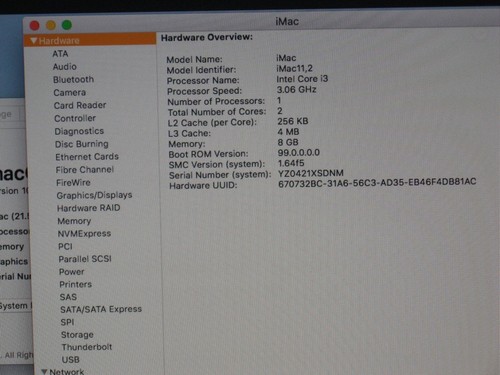Click the 8 GB memory value
Screen dimensions: 500x375
coord(288,143)
